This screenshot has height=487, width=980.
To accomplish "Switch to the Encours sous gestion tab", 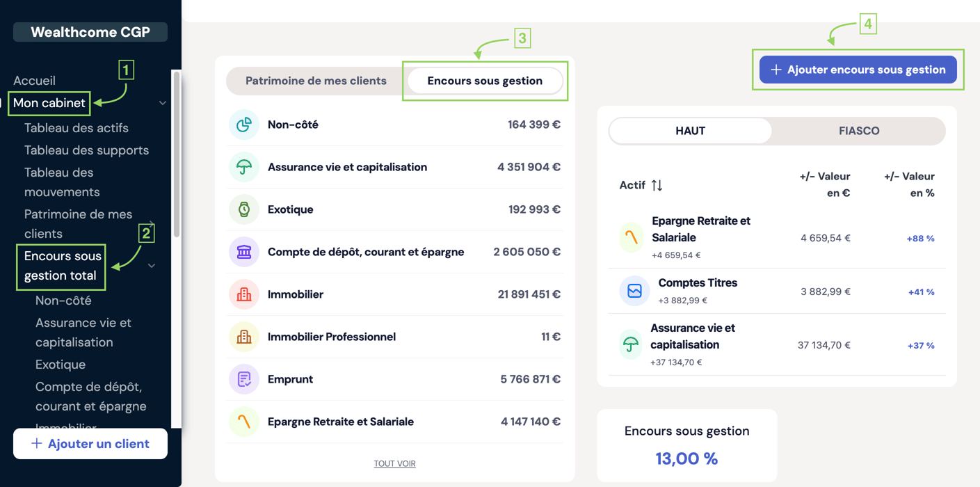I will coord(484,80).
